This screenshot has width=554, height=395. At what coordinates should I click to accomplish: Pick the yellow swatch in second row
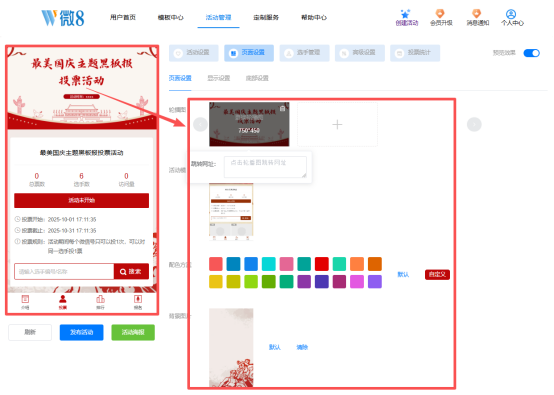click(x=216, y=282)
